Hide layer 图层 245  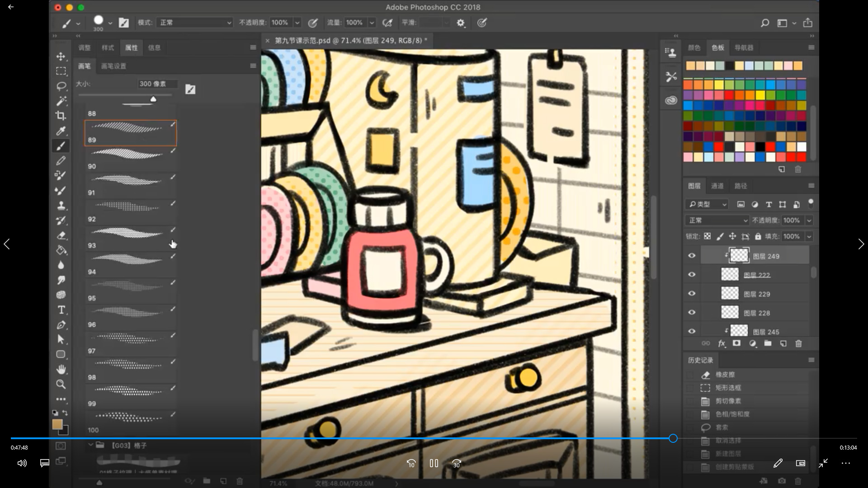coord(692,331)
